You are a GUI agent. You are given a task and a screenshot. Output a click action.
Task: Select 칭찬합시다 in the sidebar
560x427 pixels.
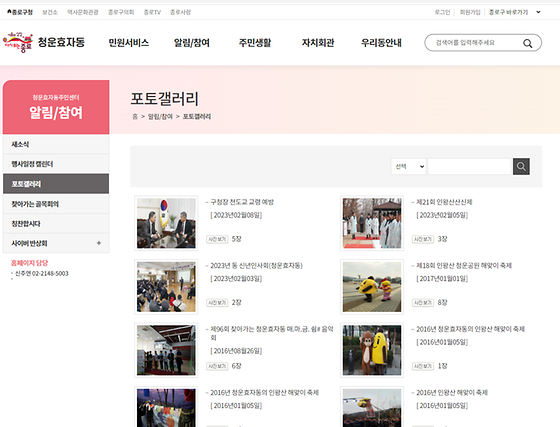click(56, 223)
